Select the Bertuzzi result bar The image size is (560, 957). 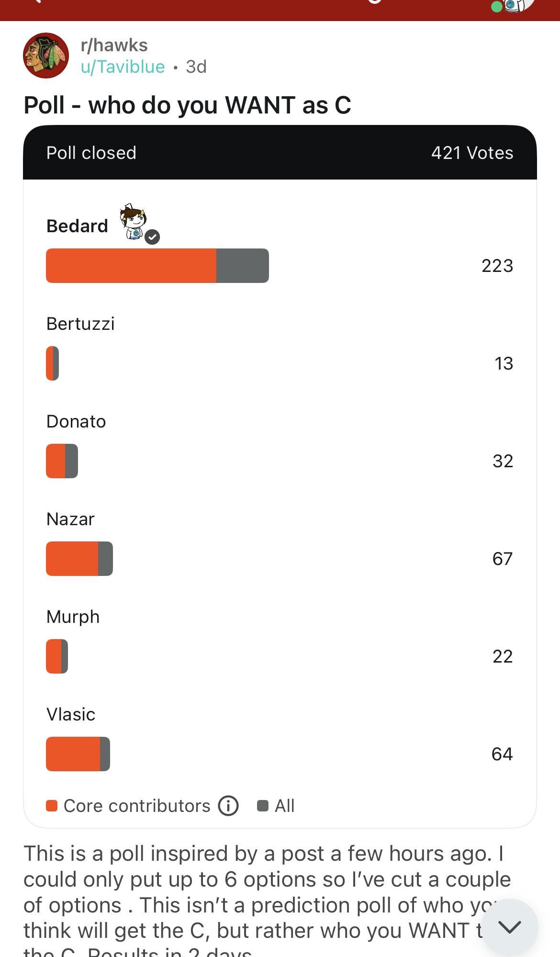coord(53,363)
